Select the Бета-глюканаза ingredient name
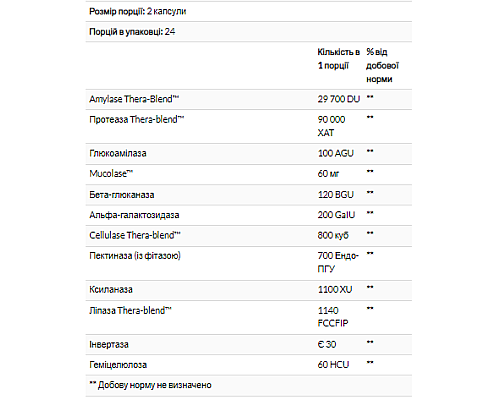 (122, 195)
